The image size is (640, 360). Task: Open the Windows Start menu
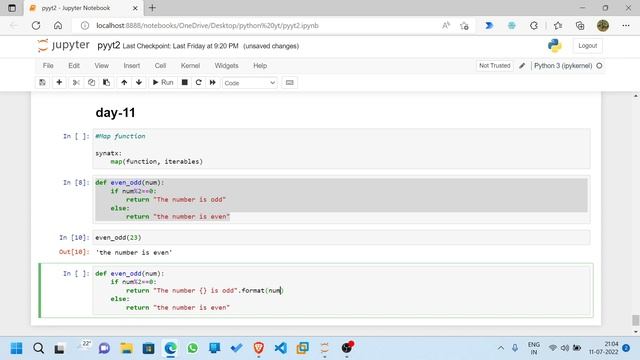tap(17, 348)
